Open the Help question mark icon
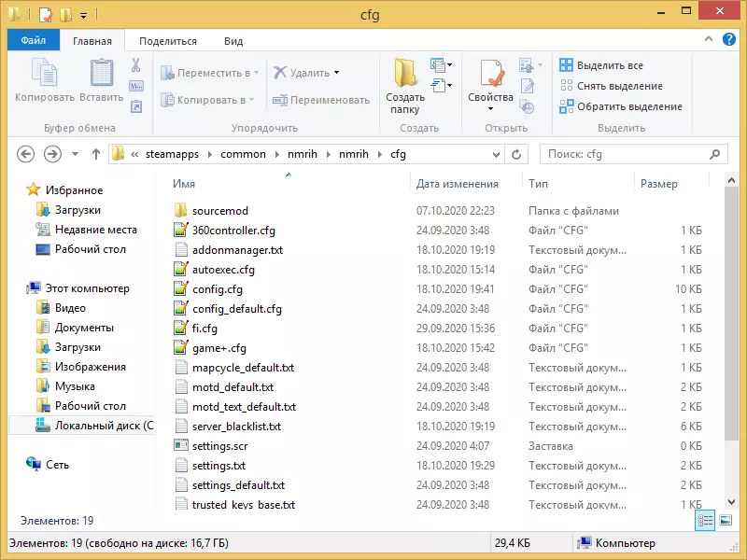Image resolution: width=747 pixels, height=560 pixels. click(x=729, y=39)
